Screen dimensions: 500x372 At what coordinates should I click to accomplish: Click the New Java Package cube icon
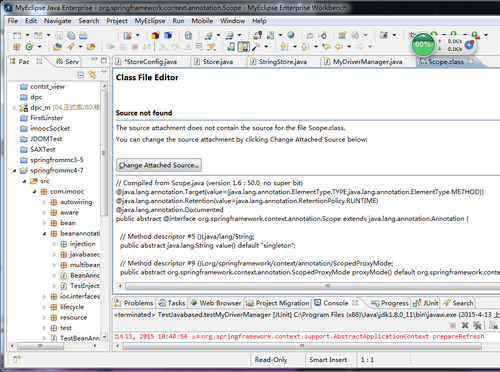click(x=155, y=35)
